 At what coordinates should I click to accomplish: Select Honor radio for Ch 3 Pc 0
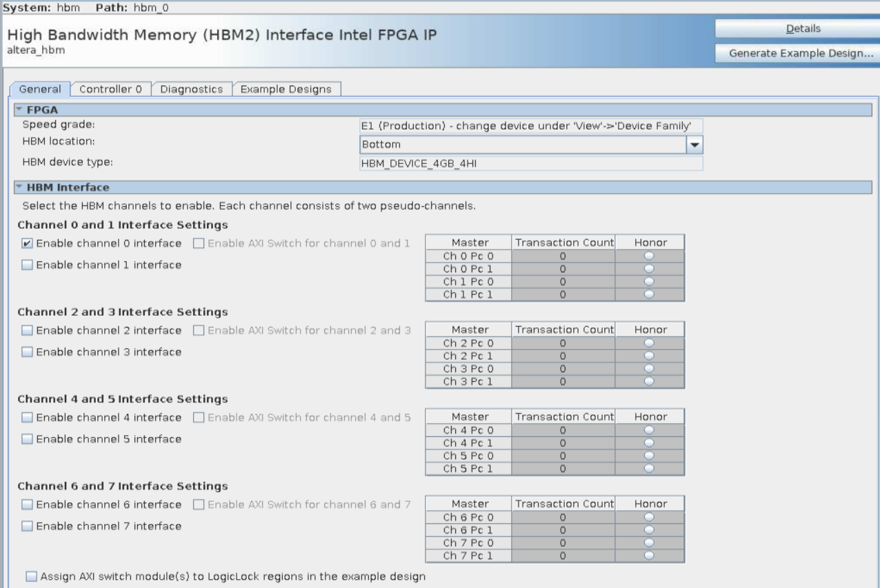coord(650,368)
